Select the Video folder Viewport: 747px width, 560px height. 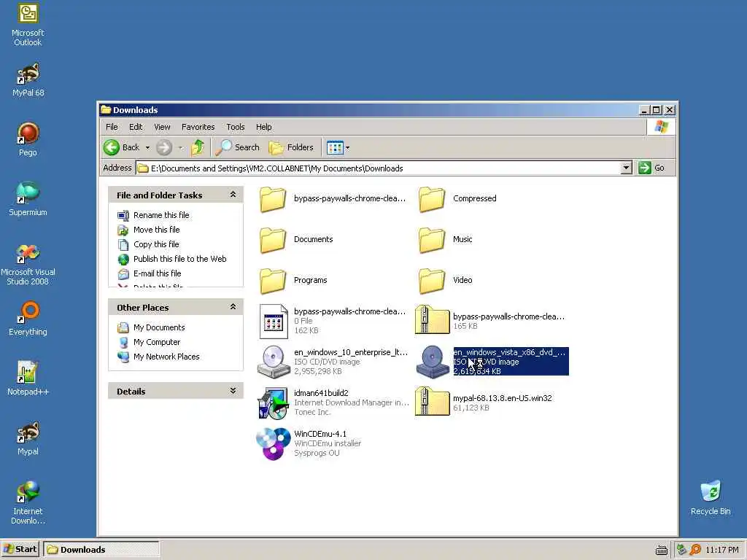[446, 281]
